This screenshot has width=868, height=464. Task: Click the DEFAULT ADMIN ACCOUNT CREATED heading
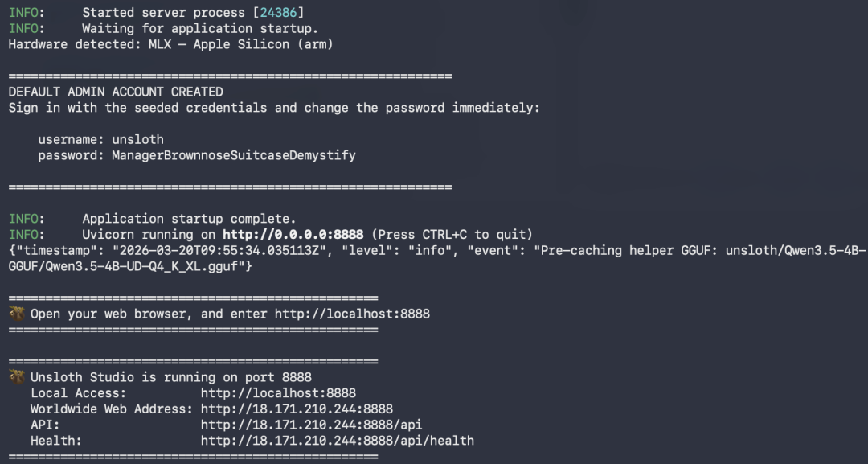[116, 92]
